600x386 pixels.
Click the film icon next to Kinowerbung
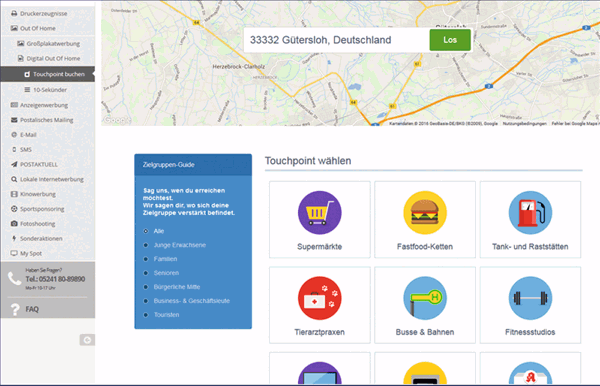14,194
